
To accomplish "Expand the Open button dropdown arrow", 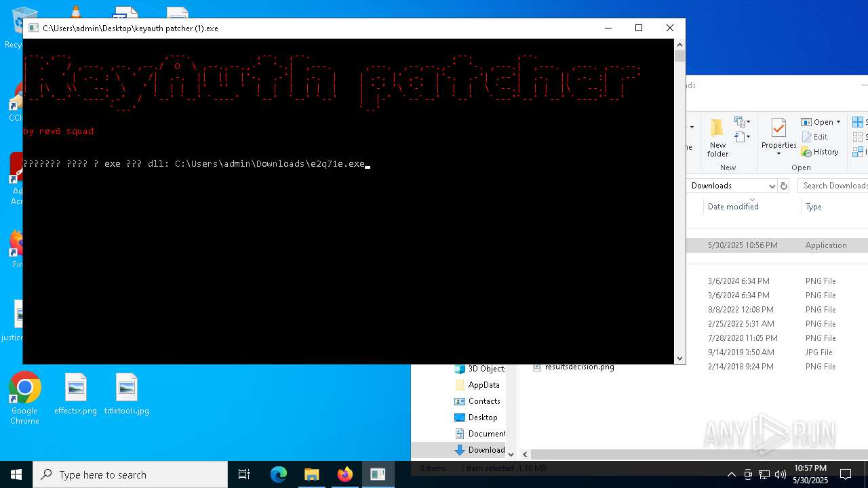I will (838, 122).
